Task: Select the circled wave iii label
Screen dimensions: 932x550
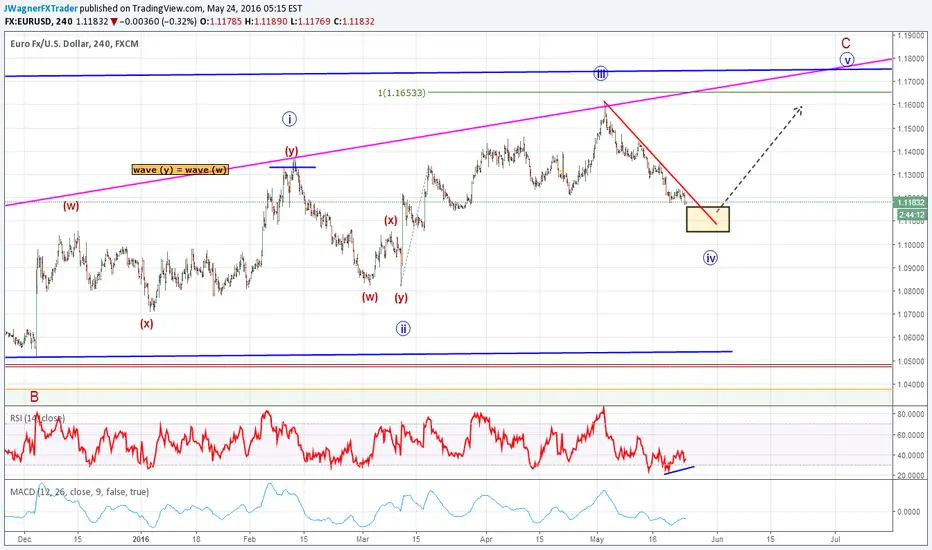Action: click(601, 74)
